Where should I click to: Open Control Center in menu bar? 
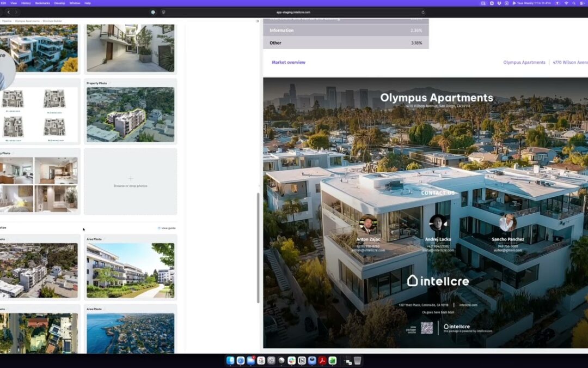[x=581, y=3]
